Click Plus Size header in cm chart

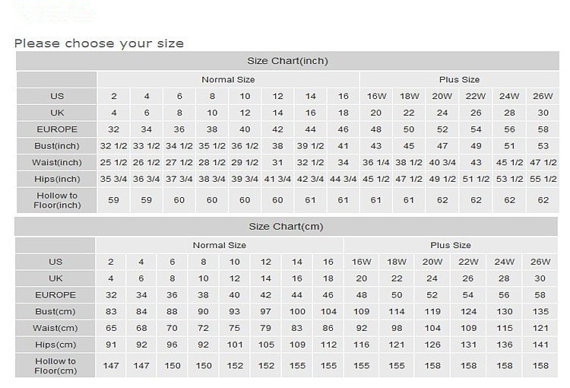[x=450, y=245]
